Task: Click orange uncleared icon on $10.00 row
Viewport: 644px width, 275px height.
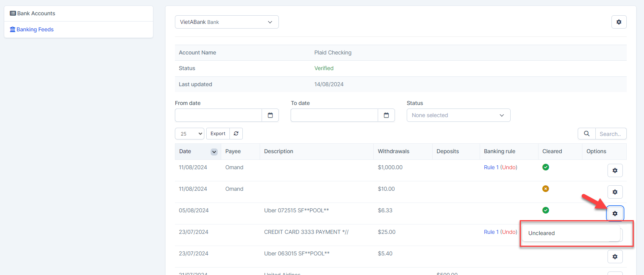Action: (545, 189)
